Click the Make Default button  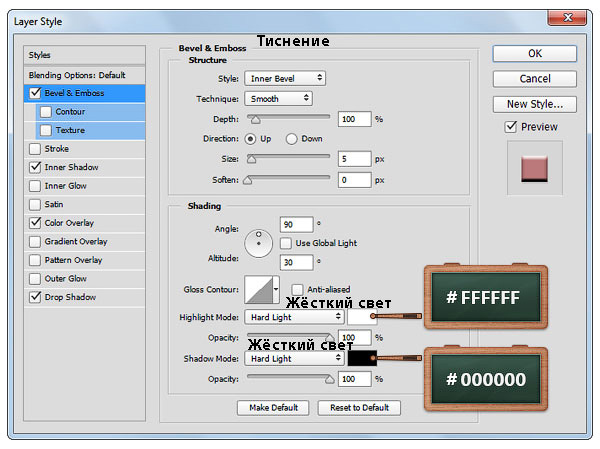coord(273,408)
